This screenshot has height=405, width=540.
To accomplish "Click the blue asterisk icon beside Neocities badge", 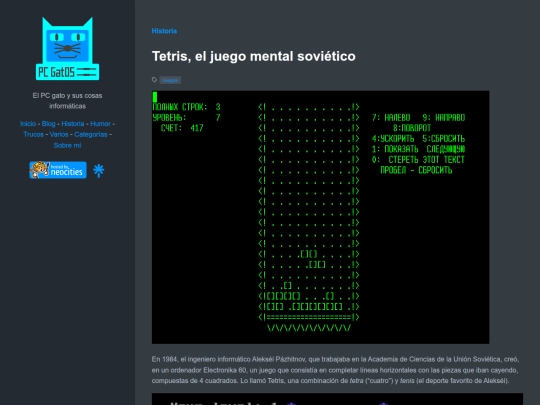I will [98, 170].
